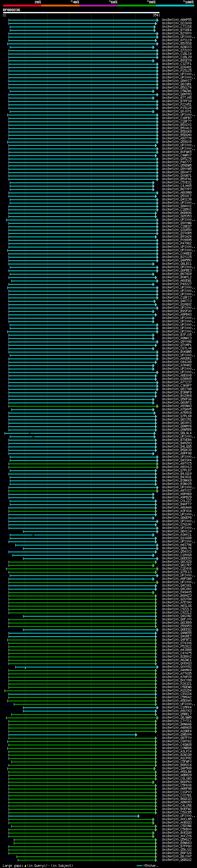The image size is (197, 868).
Task: Select hit label UniRef100_B5XGY2
Action: (x=177, y=125)
